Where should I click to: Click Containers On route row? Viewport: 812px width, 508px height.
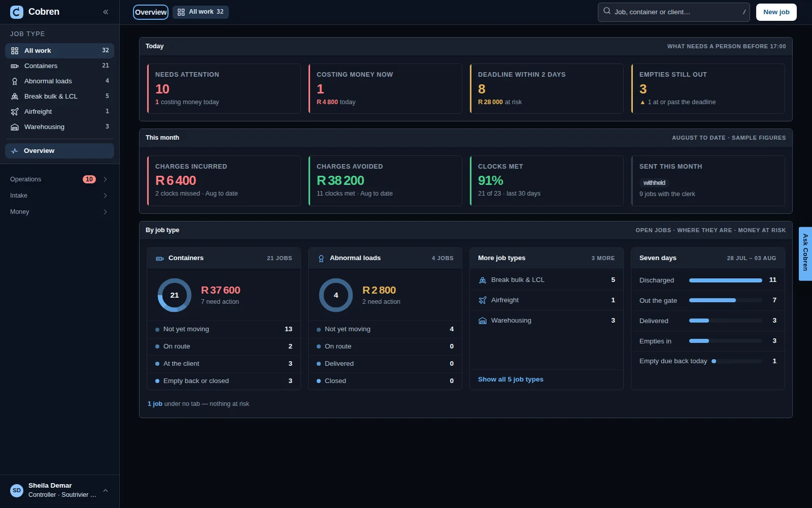click(x=224, y=346)
